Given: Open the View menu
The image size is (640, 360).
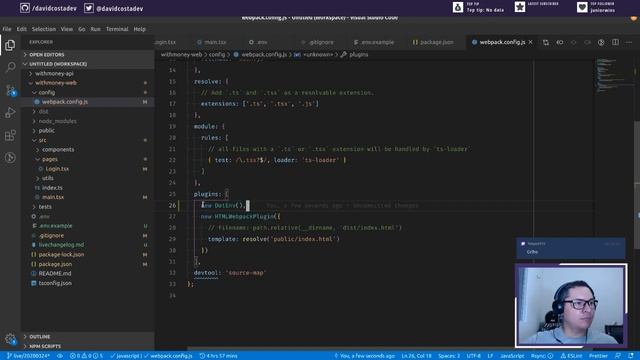Looking at the screenshot, I should [x=67, y=29].
